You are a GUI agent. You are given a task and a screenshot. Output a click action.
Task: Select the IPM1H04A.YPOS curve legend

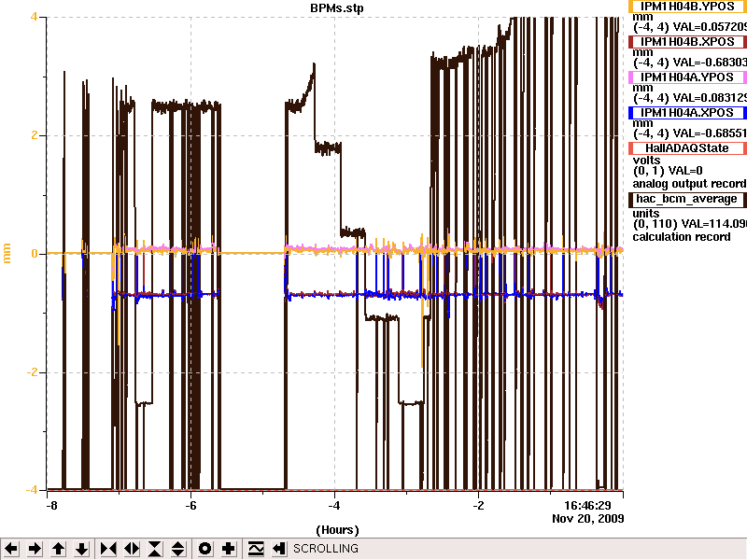pyautogui.click(x=687, y=77)
